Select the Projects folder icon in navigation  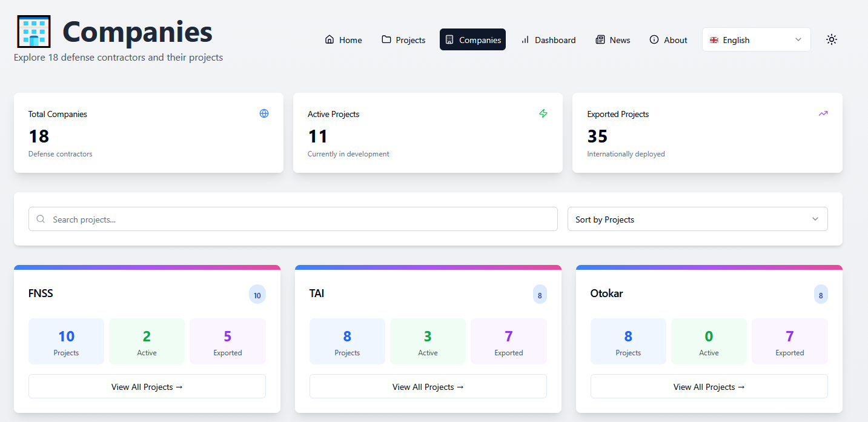pyautogui.click(x=386, y=39)
